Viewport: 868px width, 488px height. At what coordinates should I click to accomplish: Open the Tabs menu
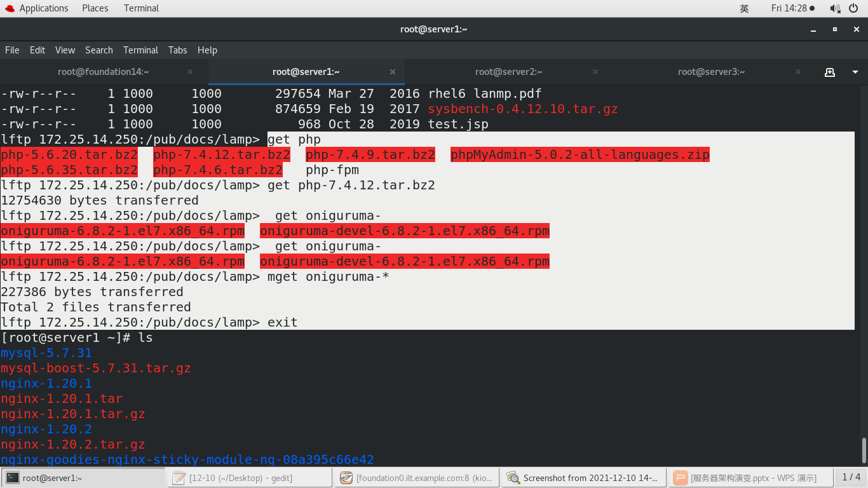click(178, 50)
